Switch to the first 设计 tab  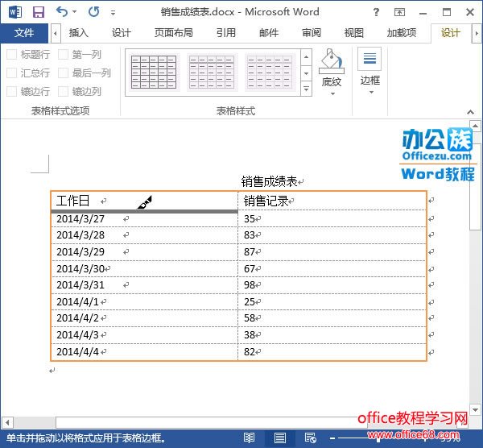coord(121,33)
